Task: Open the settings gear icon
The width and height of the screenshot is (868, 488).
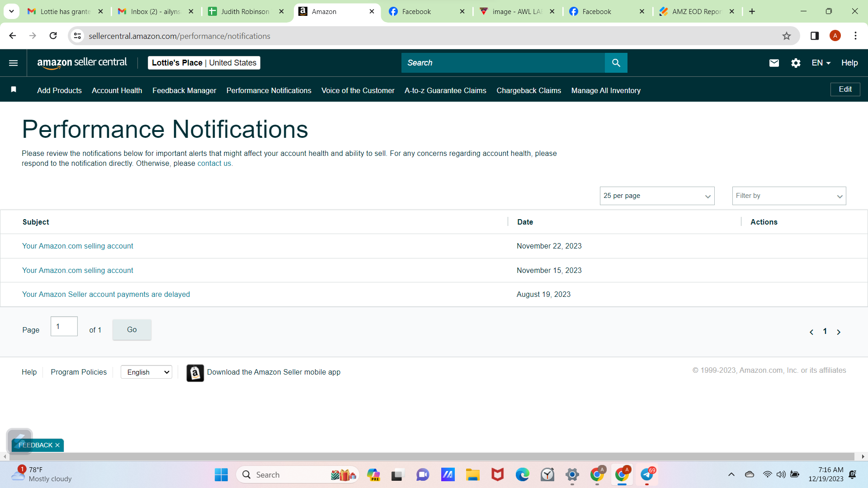Action: pos(796,63)
